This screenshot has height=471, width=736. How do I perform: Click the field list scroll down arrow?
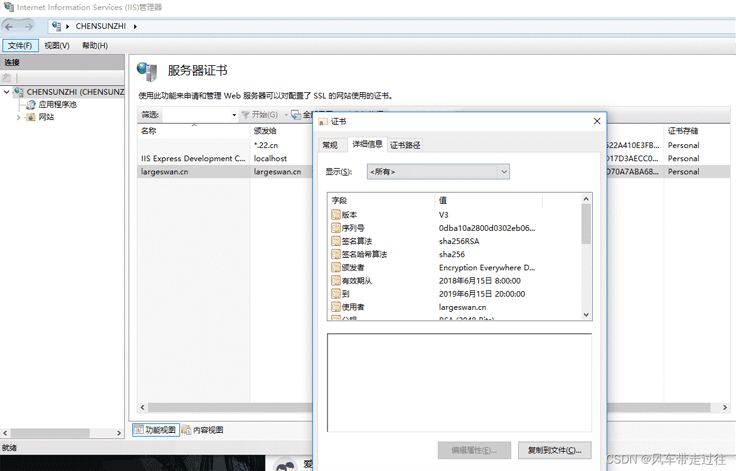pos(586,314)
